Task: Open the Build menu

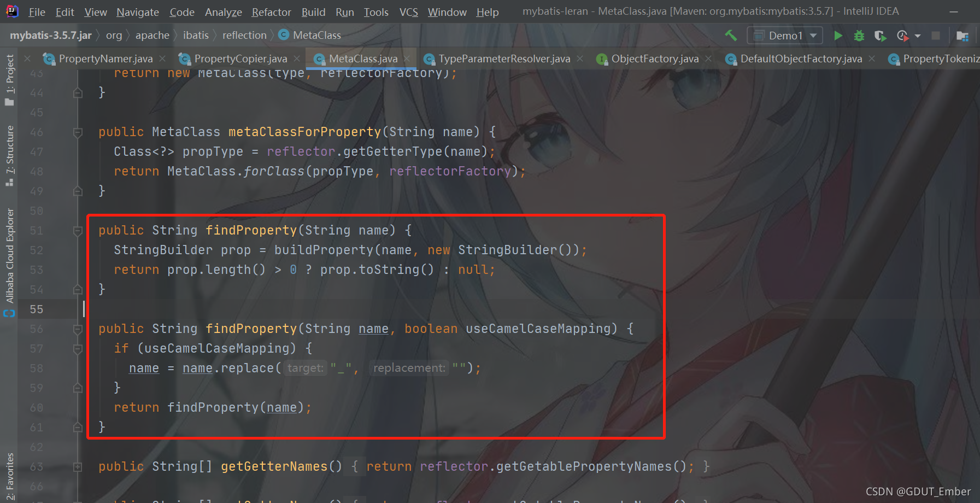Action: point(313,12)
